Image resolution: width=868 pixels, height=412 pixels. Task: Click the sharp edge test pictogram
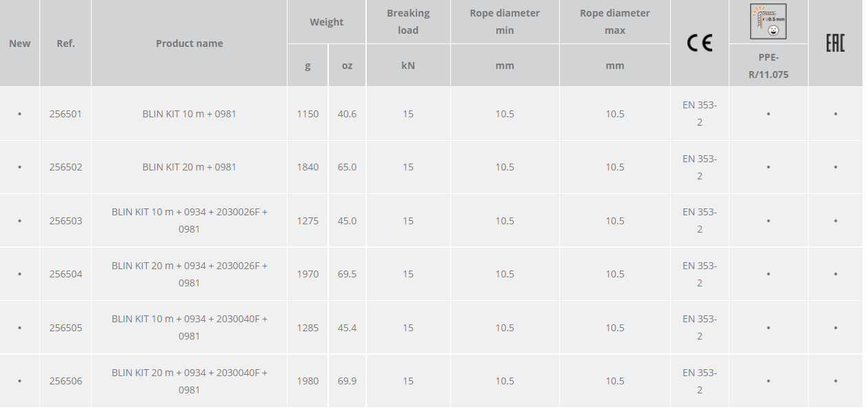768,21
